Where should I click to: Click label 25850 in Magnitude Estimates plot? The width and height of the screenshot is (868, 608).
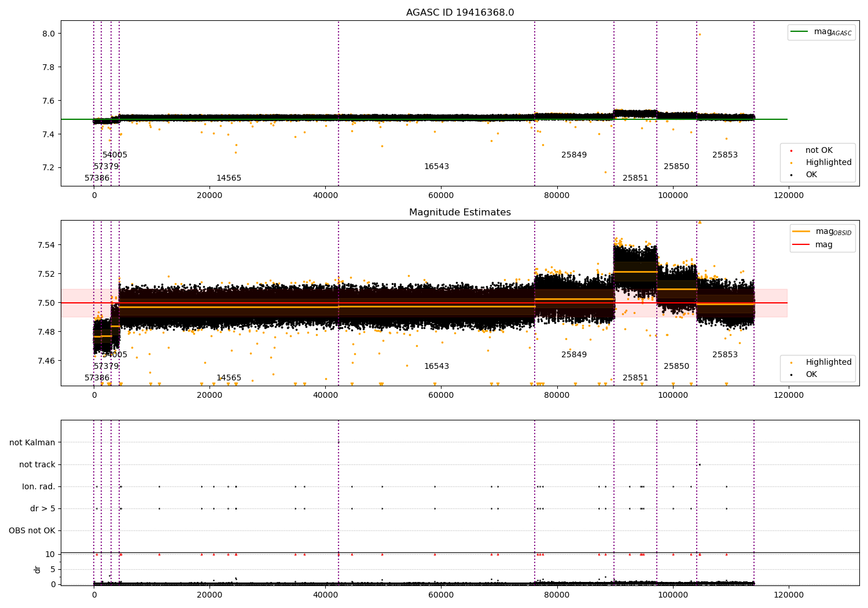point(676,367)
